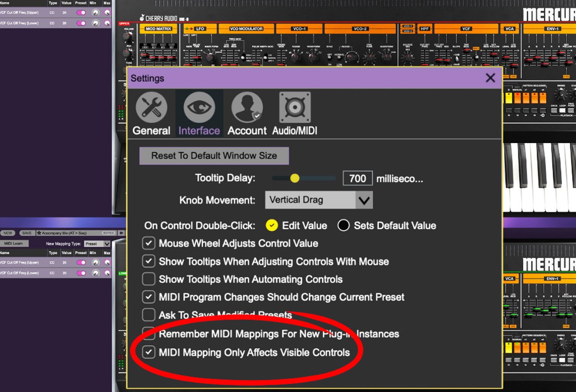Toggle Mouse Wheel Adjusts Control Value checkbox
Viewport: 576px width, 392px height.
click(x=149, y=243)
